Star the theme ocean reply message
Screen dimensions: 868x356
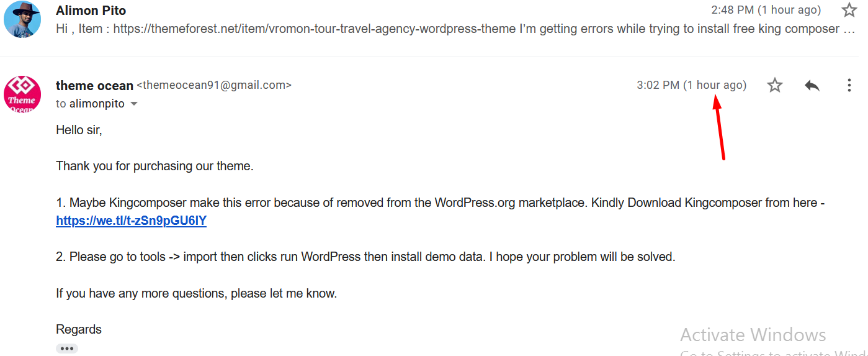tap(775, 85)
